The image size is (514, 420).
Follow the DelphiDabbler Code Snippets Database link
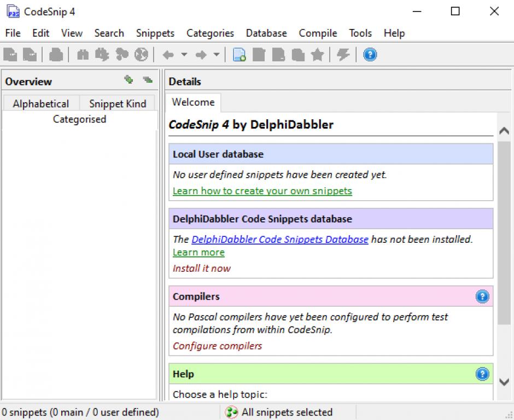pos(279,240)
